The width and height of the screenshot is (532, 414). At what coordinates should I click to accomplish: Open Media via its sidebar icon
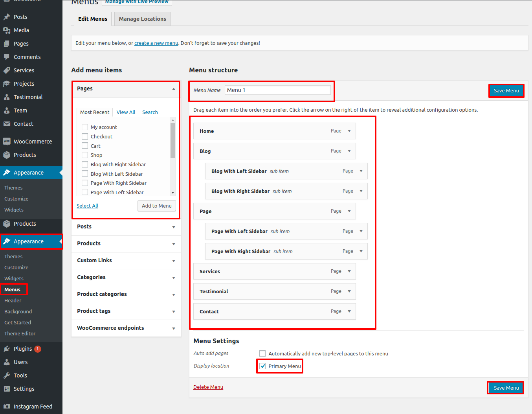click(x=7, y=30)
